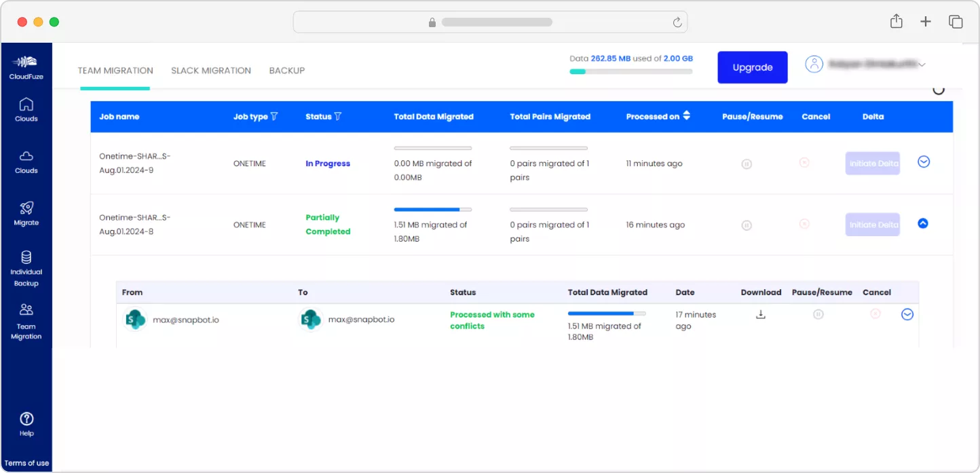Show browser tab overview icon
980x473 pixels.
pos(956,22)
